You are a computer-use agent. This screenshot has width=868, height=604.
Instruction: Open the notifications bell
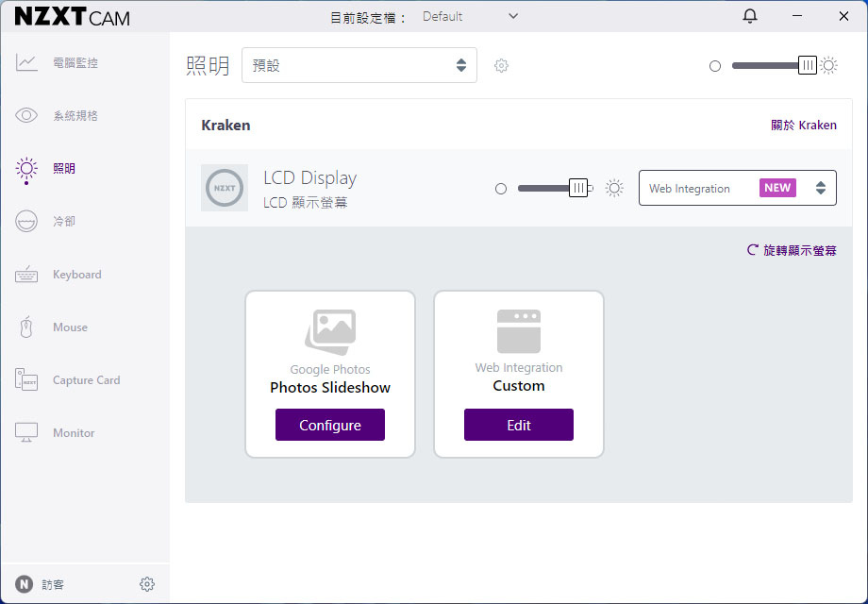coord(749,16)
